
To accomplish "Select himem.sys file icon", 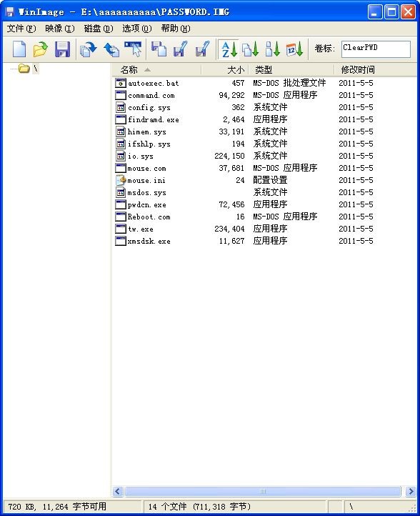I will click(x=121, y=132).
